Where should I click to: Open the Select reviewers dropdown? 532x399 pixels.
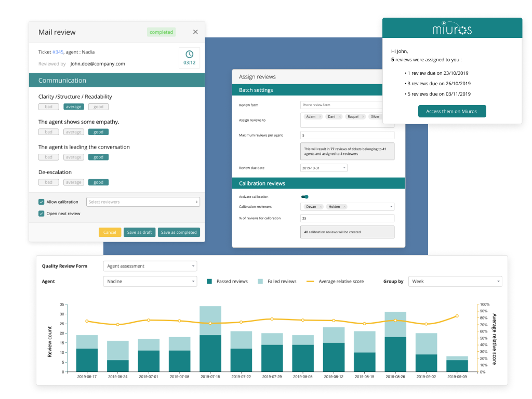point(143,202)
